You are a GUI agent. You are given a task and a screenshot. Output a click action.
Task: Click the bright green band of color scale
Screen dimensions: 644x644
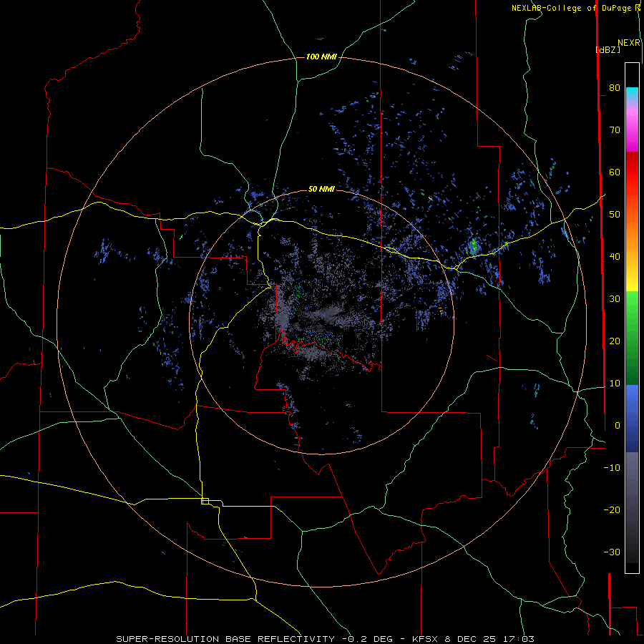pyautogui.click(x=632, y=306)
